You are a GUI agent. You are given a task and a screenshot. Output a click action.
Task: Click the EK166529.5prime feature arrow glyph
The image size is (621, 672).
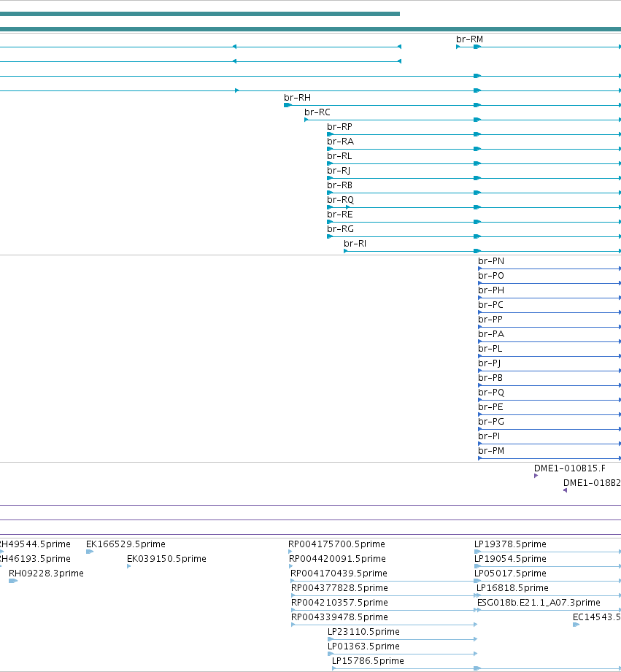90,552
